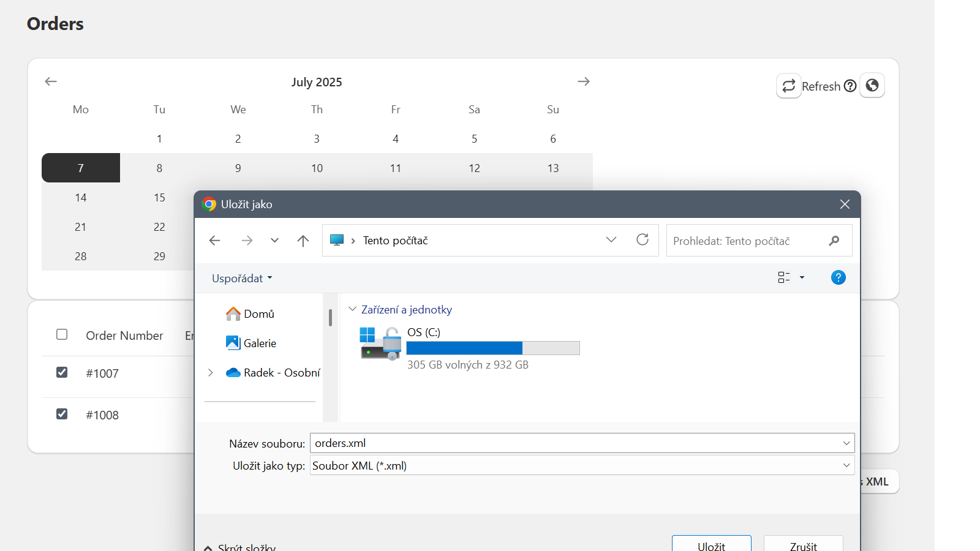Click '305 GB volných z 932 GB' text
Image resolution: width=980 pixels, height=551 pixels.
(468, 364)
